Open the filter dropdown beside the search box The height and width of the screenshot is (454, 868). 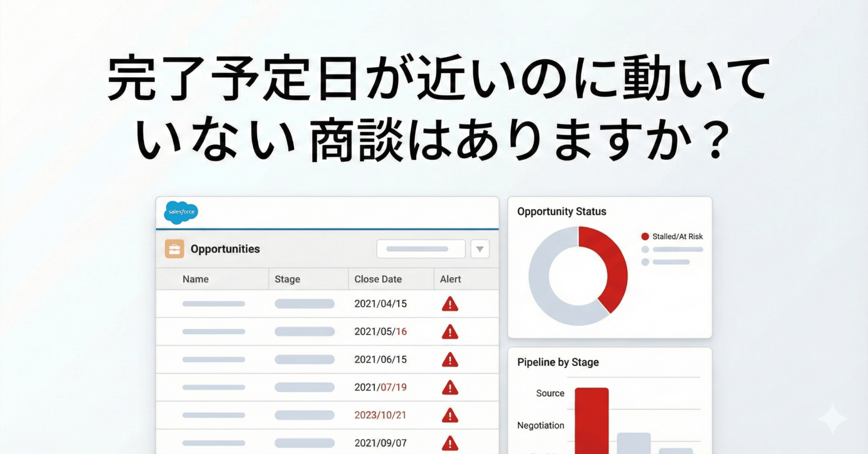[x=481, y=248]
